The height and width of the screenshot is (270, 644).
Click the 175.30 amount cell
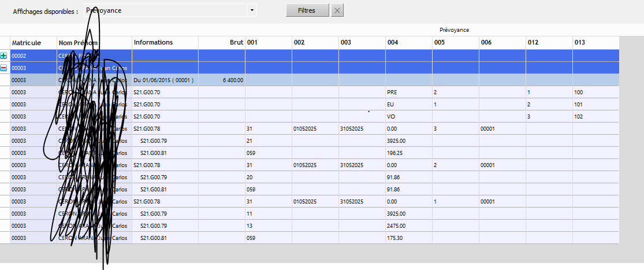point(409,238)
